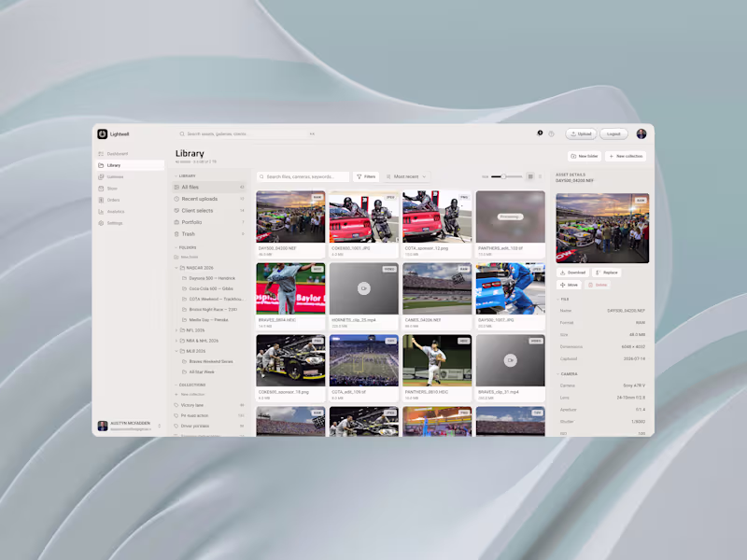Go to Dashboard in the sidebar

pyautogui.click(x=130, y=154)
